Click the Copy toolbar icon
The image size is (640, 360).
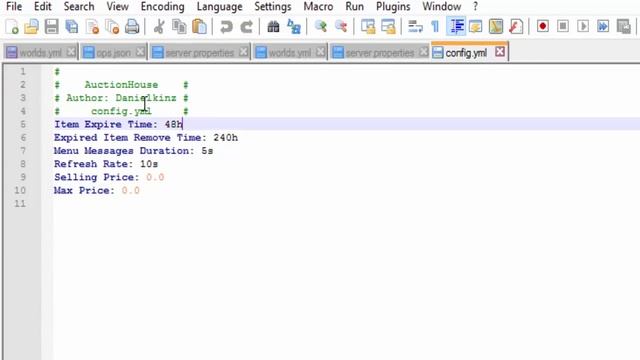[x=179, y=27]
